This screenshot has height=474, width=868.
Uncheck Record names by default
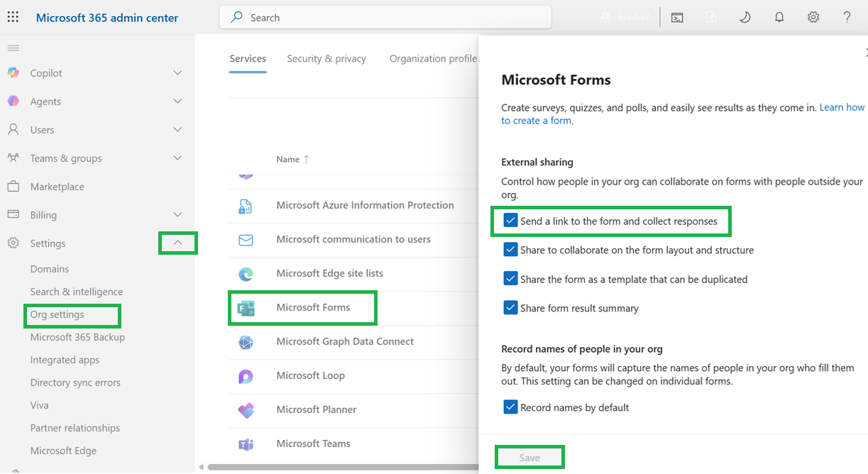510,407
